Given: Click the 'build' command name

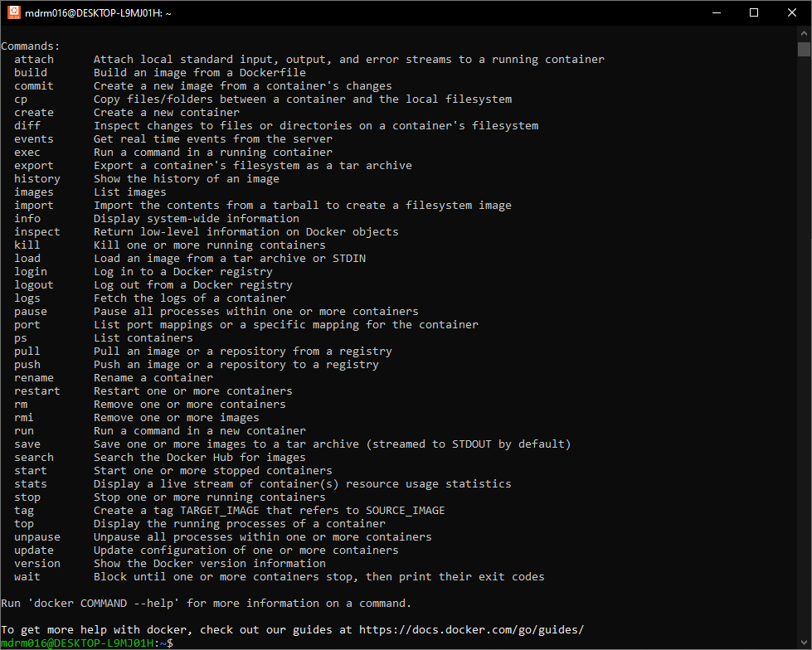Looking at the screenshot, I should [x=31, y=72].
